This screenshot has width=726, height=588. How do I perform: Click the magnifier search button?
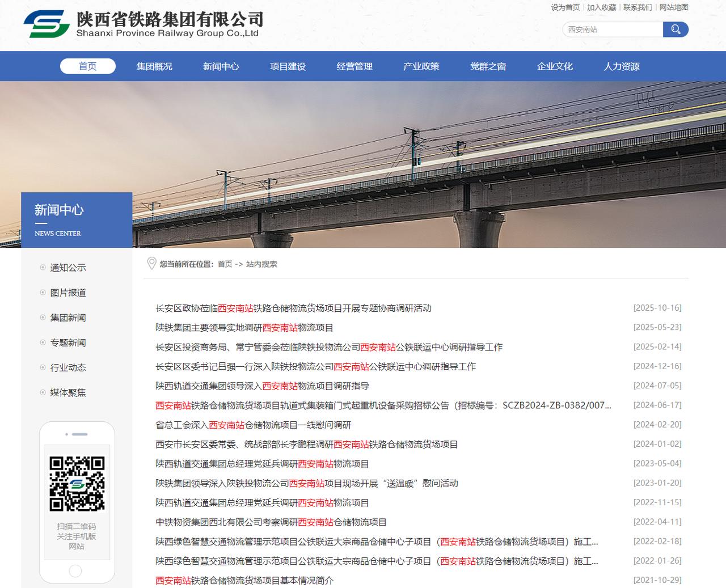click(x=676, y=29)
